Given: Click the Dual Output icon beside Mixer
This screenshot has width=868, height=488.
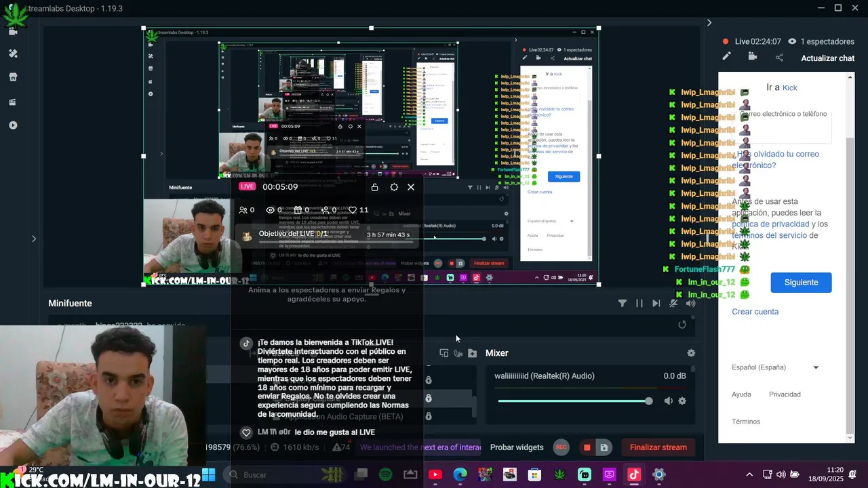Looking at the screenshot, I should click(x=444, y=353).
